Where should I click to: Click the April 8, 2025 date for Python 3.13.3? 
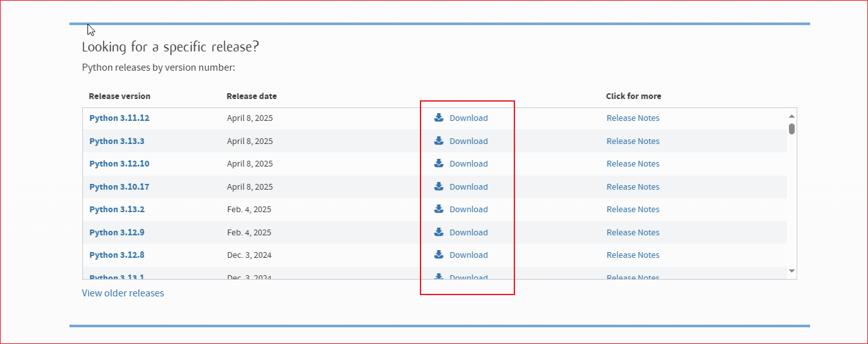(x=250, y=141)
